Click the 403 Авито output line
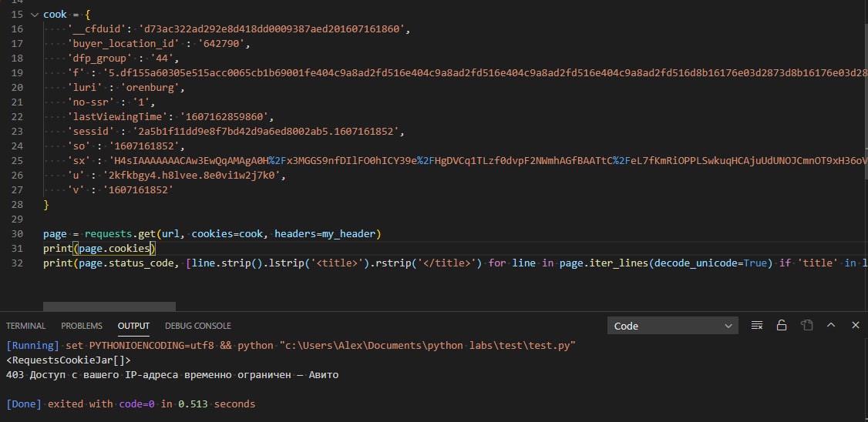The image size is (868, 422). coord(172,375)
